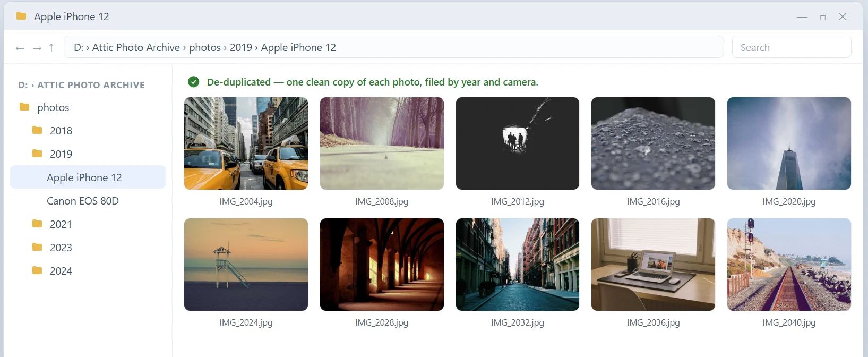Select the IMG_2040.jpg railway thumbnail
Image resolution: width=868 pixels, height=357 pixels.
click(789, 265)
